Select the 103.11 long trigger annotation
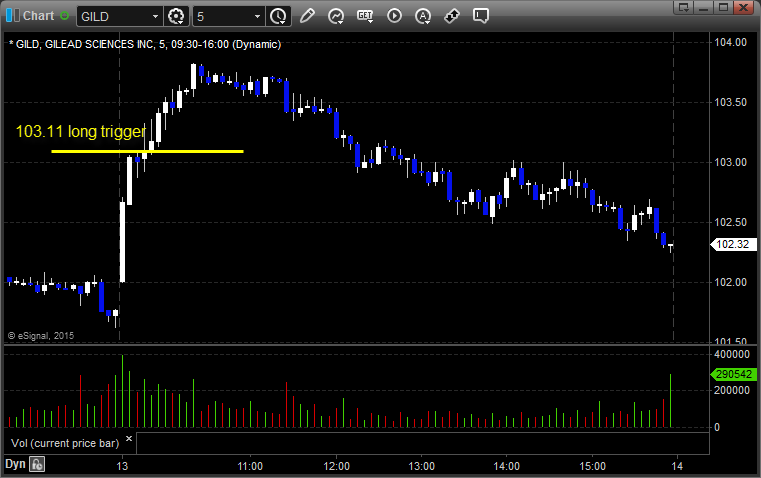This screenshot has width=761, height=478. click(x=81, y=132)
